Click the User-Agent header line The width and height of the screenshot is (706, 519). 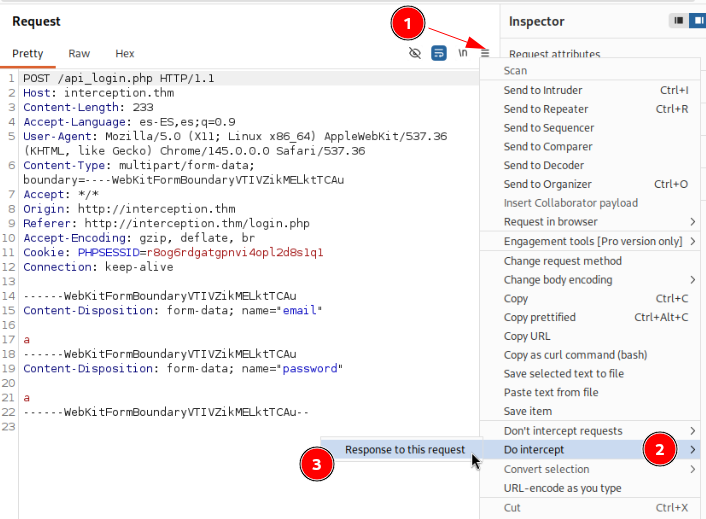235,144
